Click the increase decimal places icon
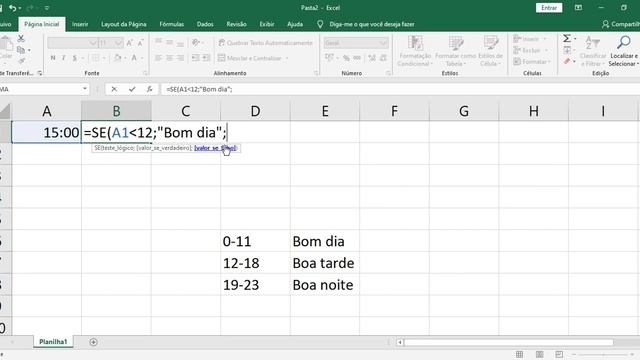640x360 pixels. pos(372,58)
